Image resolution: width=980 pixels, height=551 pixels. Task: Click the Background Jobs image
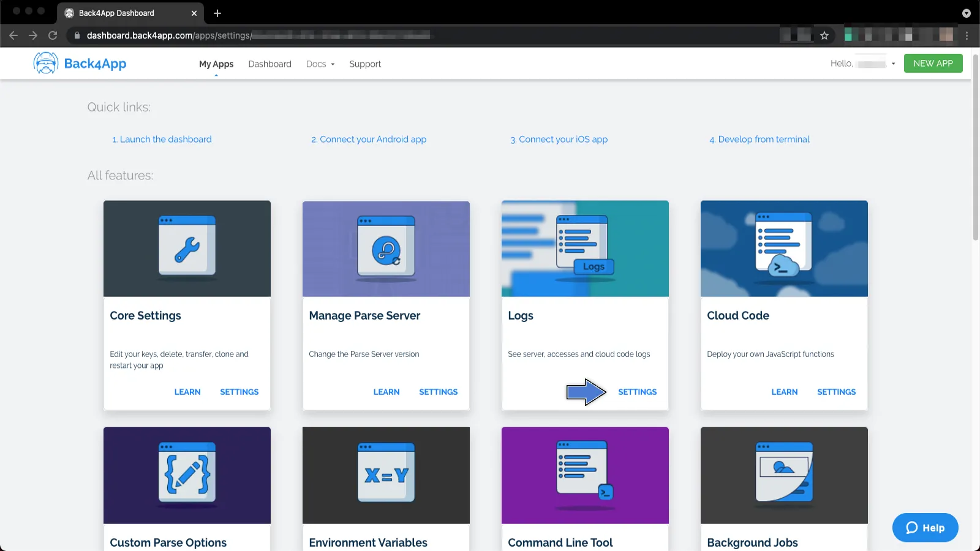[784, 475]
